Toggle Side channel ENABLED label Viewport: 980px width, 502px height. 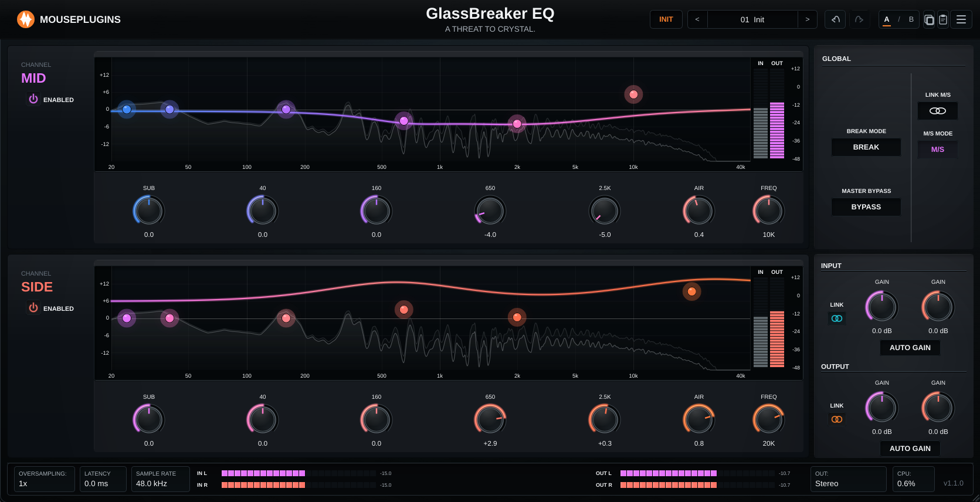click(x=59, y=308)
